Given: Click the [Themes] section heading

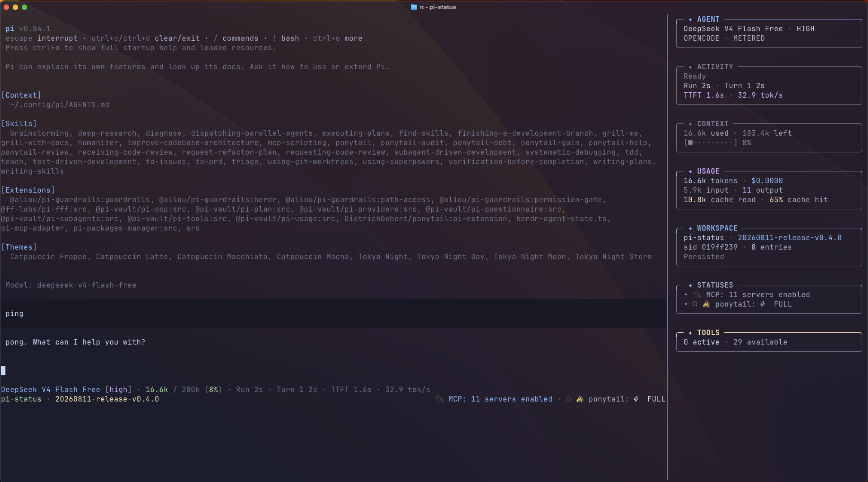Looking at the screenshot, I should pyautogui.click(x=19, y=247).
